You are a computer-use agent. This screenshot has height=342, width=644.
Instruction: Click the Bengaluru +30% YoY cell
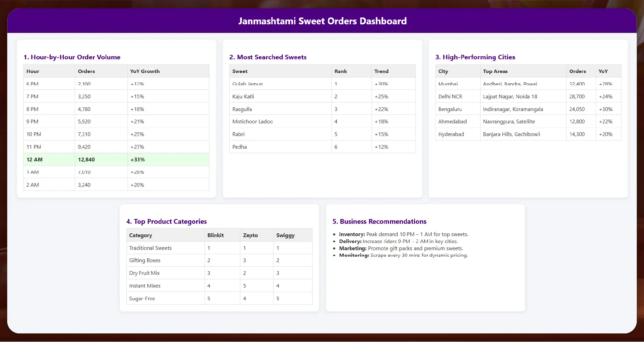pos(605,109)
